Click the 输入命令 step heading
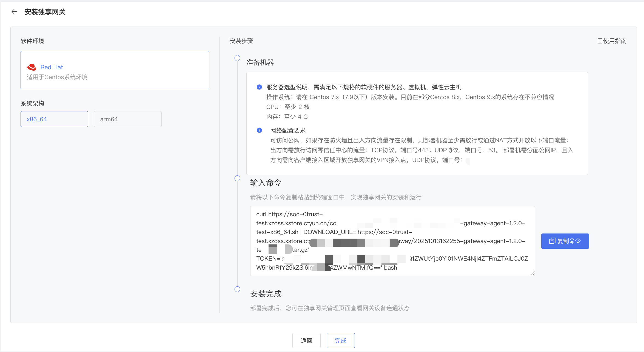644x352 pixels. [266, 183]
